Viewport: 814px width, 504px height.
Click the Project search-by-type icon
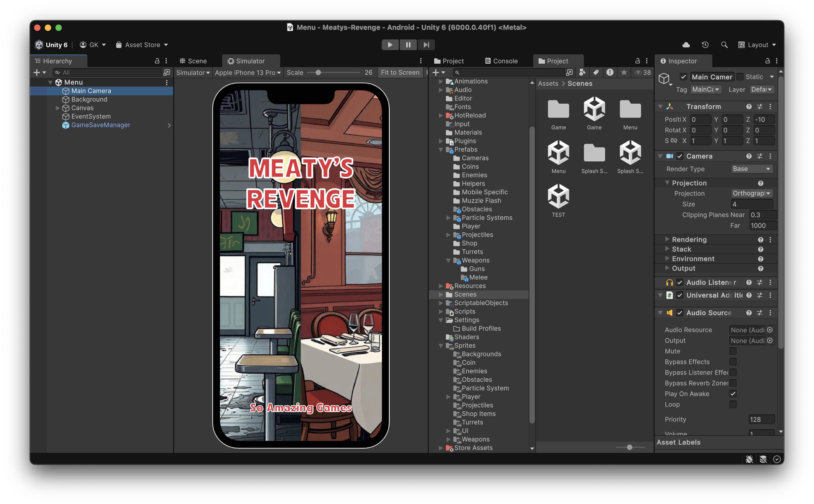pyautogui.click(x=583, y=72)
